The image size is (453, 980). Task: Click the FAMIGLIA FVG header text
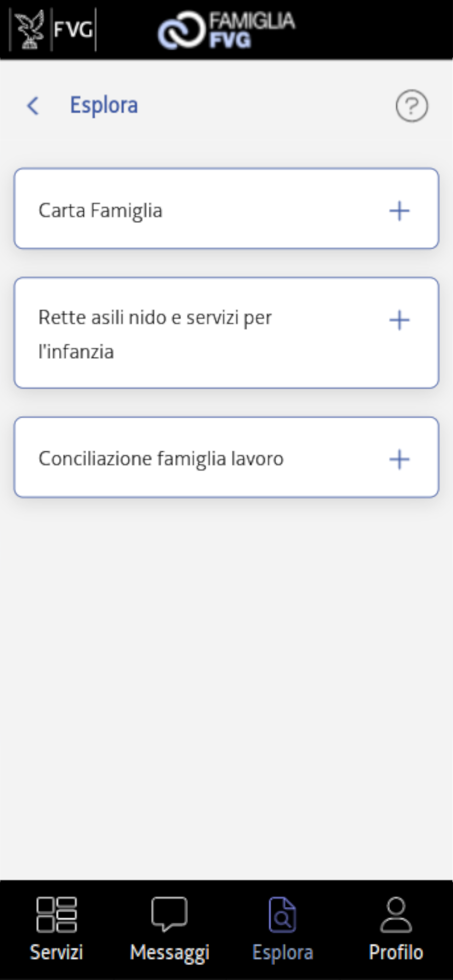pos(252,30)
